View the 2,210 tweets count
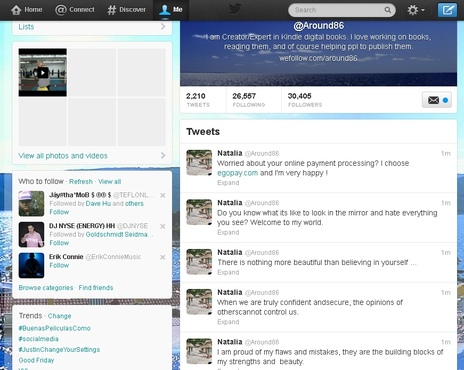The width and height of the screenshot is (464, 370). click(x=198, y=100)
